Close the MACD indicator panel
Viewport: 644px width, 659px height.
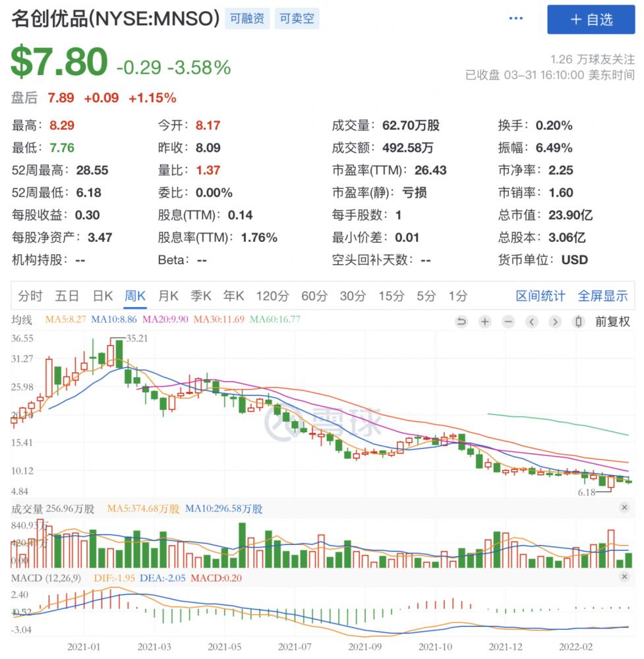[624, 577]
